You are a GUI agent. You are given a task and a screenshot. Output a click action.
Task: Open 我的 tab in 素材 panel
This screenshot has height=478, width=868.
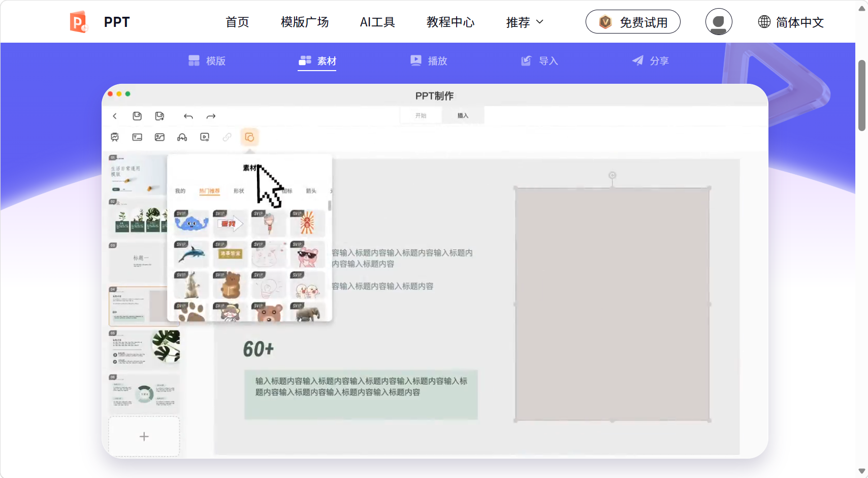pos(180,191)
